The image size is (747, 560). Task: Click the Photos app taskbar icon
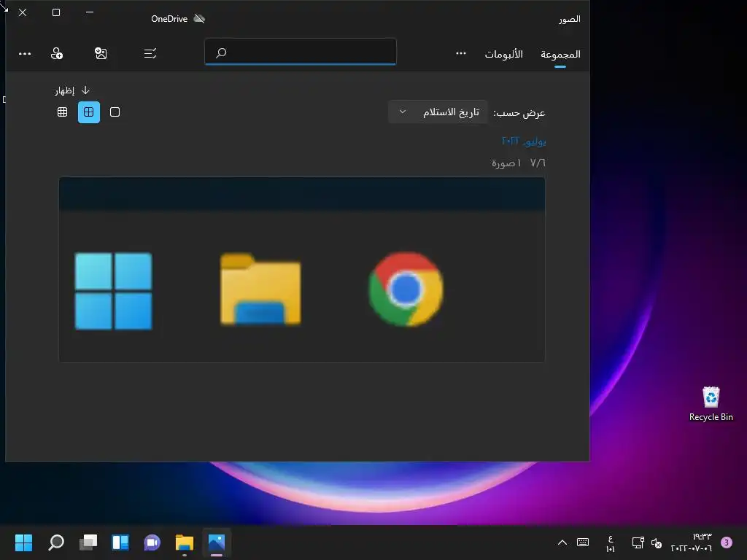[216, 542]
